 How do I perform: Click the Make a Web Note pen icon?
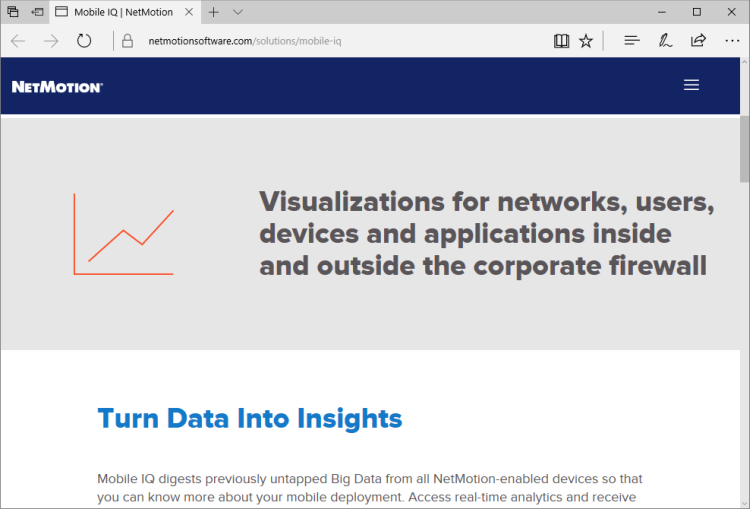(665, 41)
